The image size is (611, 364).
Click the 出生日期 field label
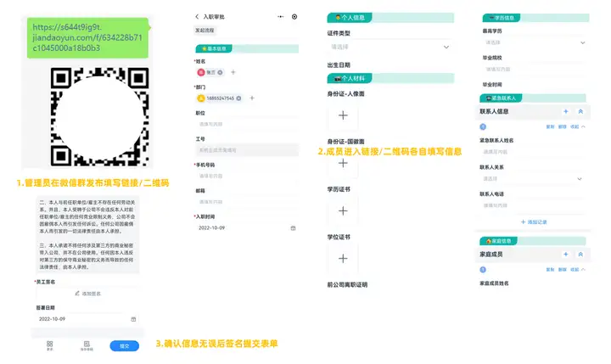[339, 65]
